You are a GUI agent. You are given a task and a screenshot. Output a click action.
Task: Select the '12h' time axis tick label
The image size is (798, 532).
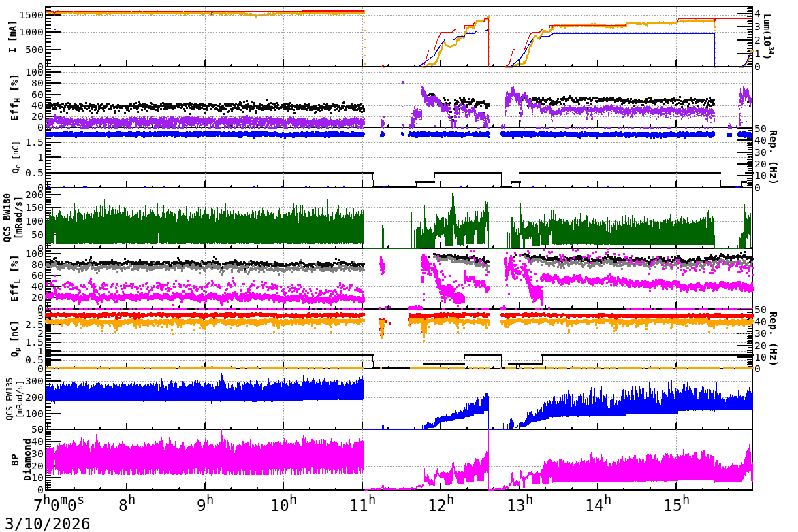(x=441, y=504)
